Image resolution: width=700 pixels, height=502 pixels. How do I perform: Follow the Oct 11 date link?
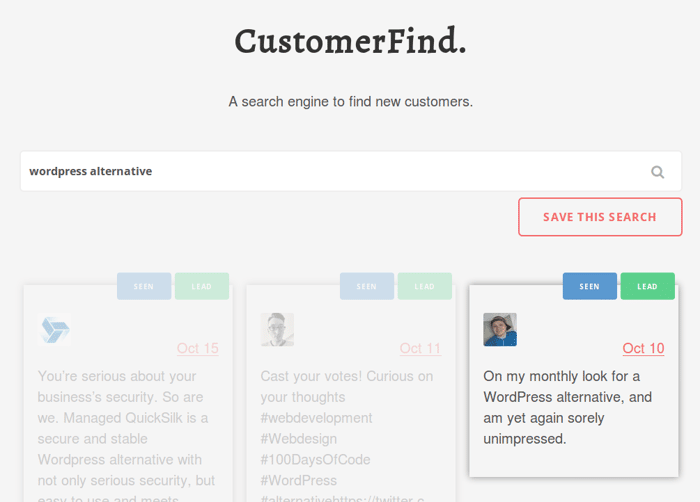point(421,348)
